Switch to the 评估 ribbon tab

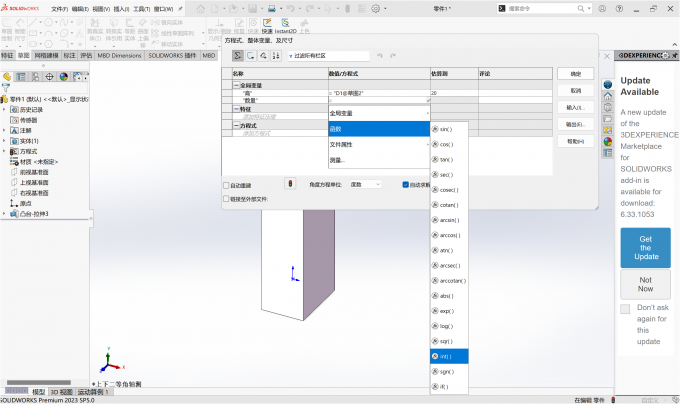click(86, 55)
